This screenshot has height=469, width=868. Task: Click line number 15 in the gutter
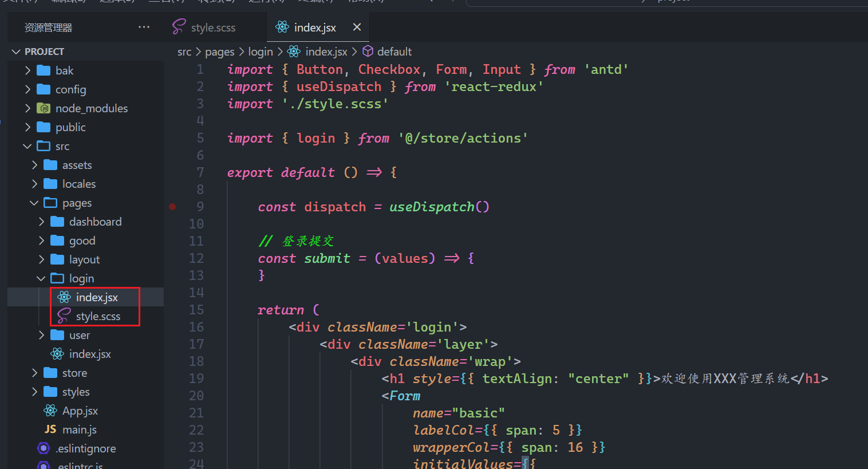click(196, 310)
